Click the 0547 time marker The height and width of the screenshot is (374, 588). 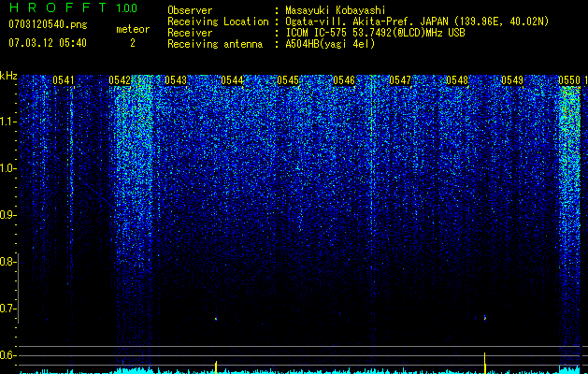point(400,80)
